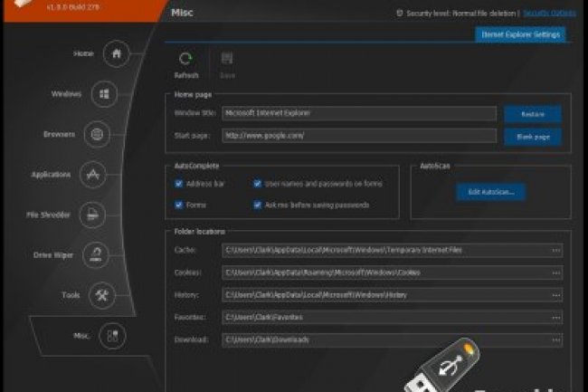Switch to Internet Explorer Settings tab
The height and width of the screenshot is (392, 588).
(520, 34)
